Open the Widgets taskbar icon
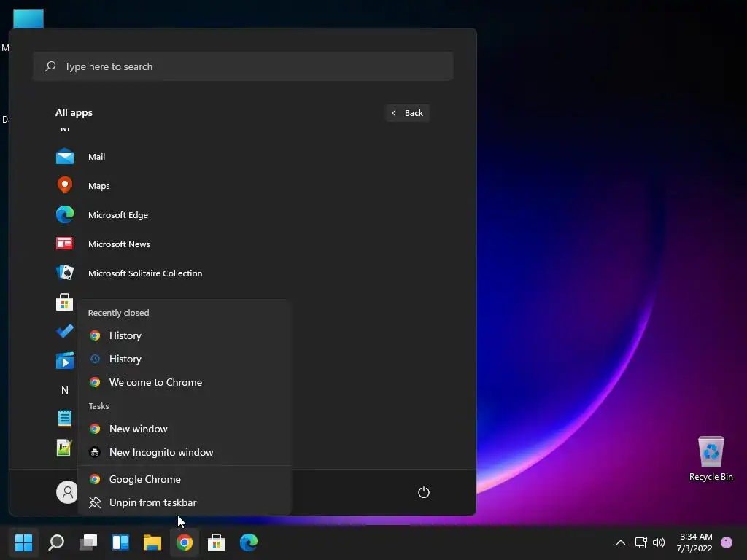This screenshot has height=560, width=747. pyautogui.click(x=120, y=542)
